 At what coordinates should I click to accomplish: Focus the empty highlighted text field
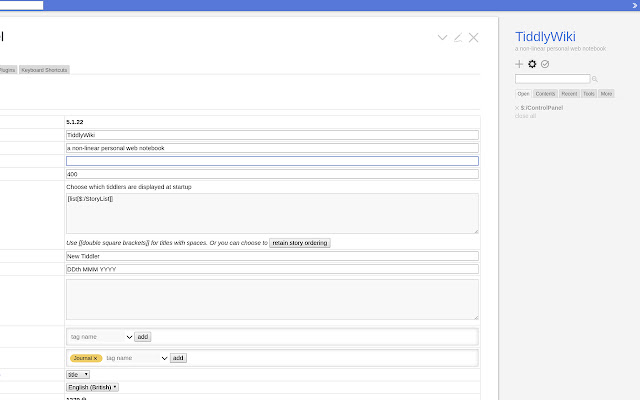(x=272, y=161)
